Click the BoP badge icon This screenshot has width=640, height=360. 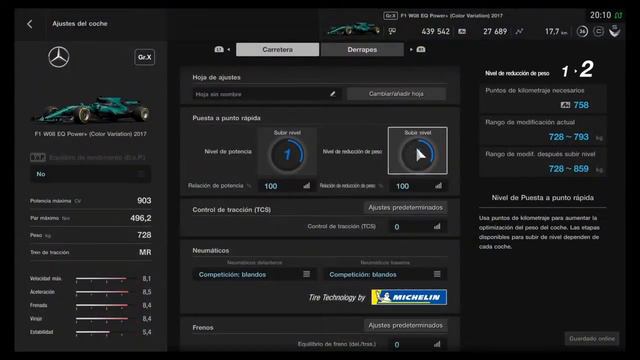[x=38, y=157]
